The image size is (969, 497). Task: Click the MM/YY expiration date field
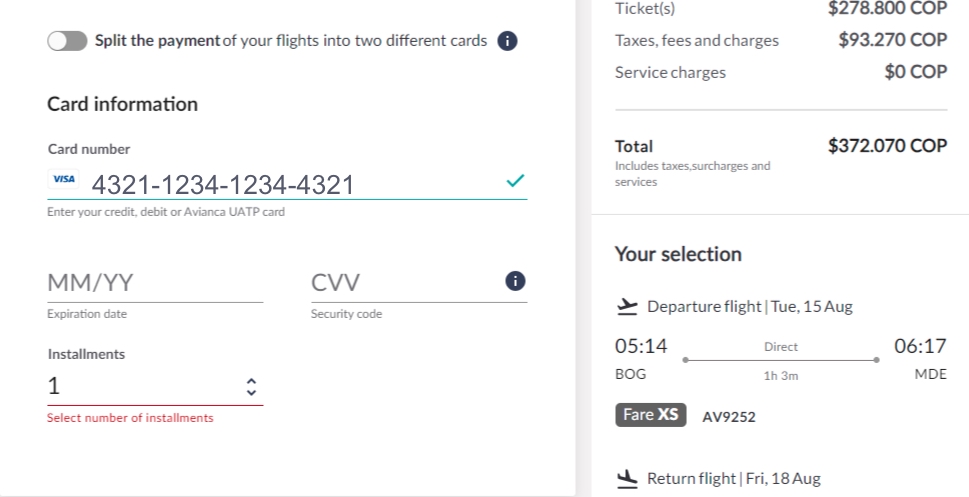[155, 283]
